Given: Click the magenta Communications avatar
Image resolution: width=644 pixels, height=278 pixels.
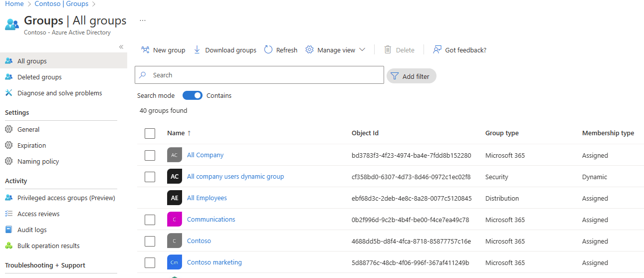Looking at the screenshot, I should pos(174,220).
